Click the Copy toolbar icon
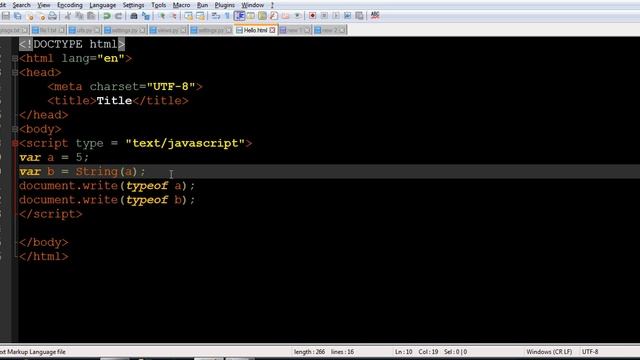 coord(79,16)
